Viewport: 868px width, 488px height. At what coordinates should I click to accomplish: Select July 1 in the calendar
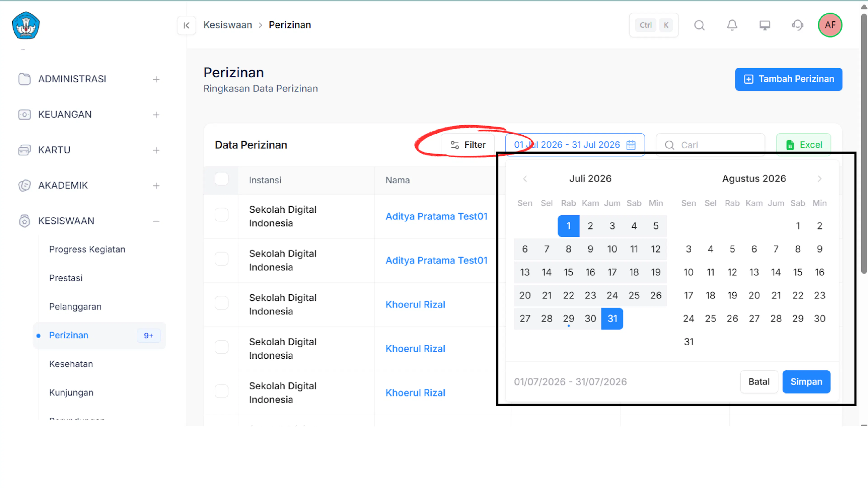(568, 226)
